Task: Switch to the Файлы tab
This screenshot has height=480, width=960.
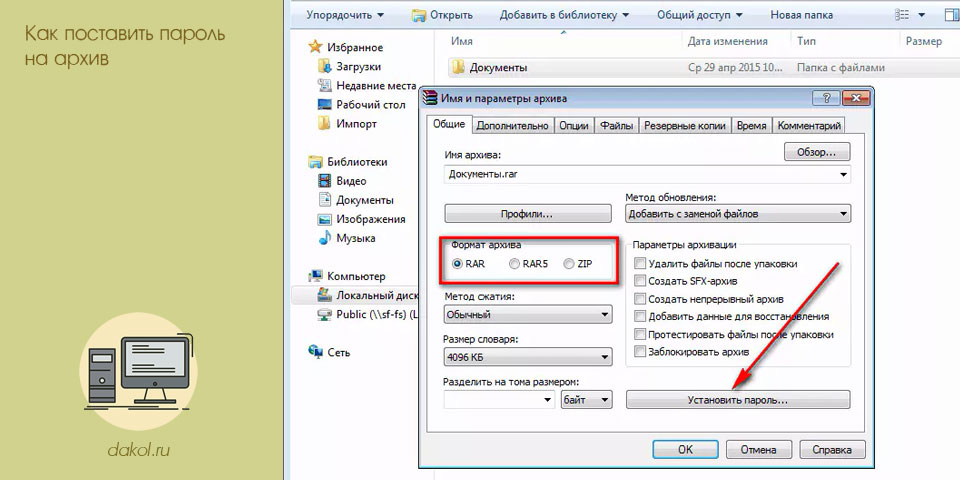Action: (617, 126)
